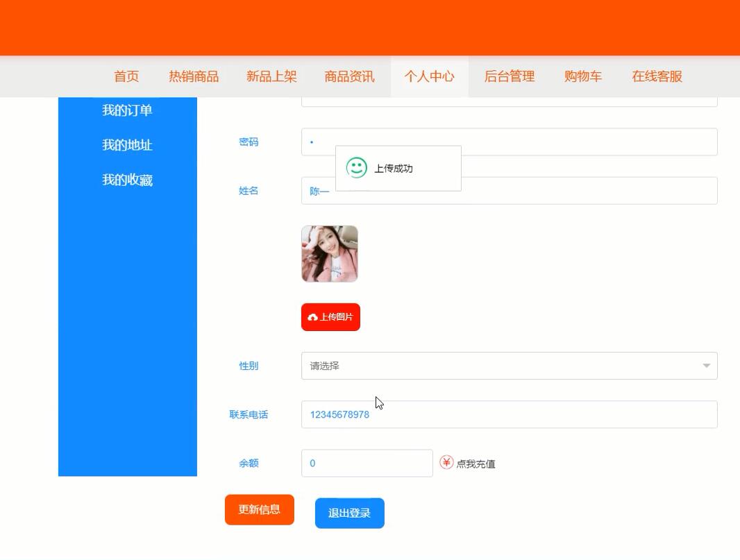Click the ¥ recharge icon beside 余额 field

445,462
